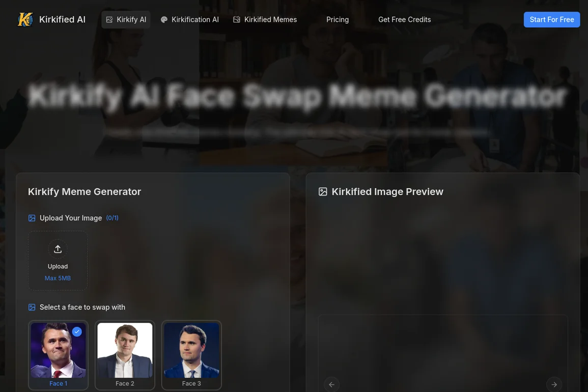The width and height of the screenshot is (588, 392).
Task: Click the Start For Free button
Action: 552,19
